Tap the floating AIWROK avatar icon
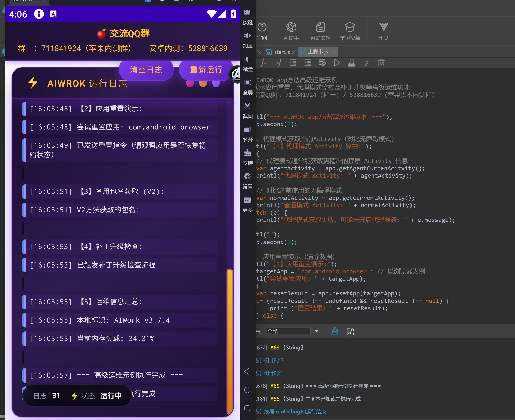Screen dimensions: 515x420 point(236,75)
